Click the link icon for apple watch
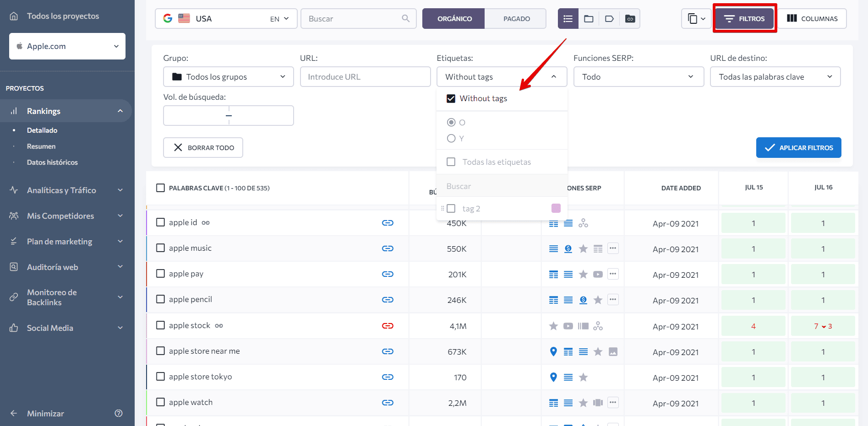868x426 pixels. pos(388,403)
